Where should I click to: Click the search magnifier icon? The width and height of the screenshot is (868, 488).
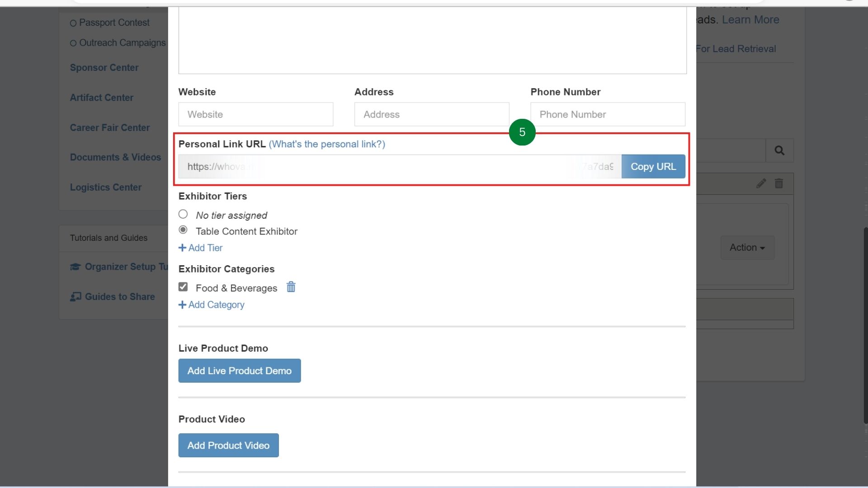click(x=779, y=150)
